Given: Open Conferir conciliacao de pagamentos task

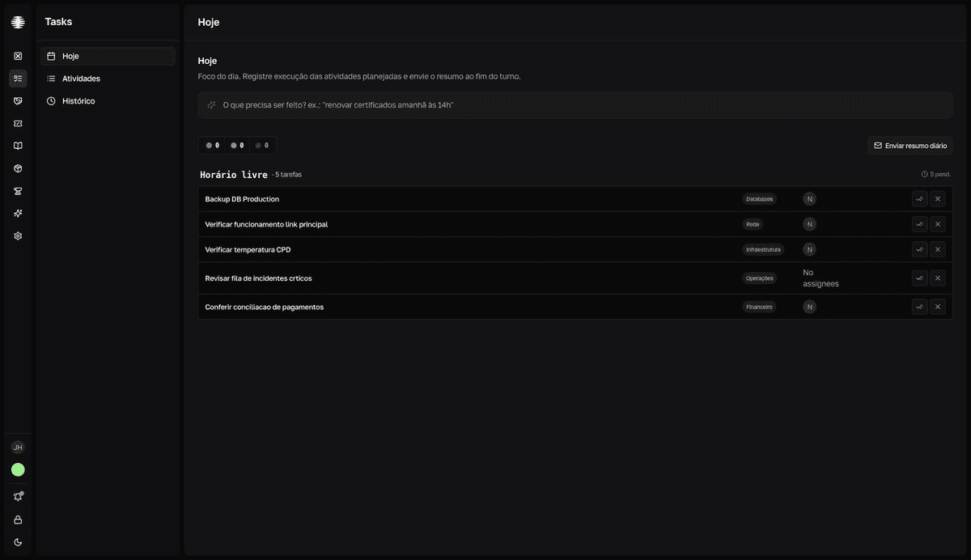Looking at the screenshot, I should tap(264, 307).
